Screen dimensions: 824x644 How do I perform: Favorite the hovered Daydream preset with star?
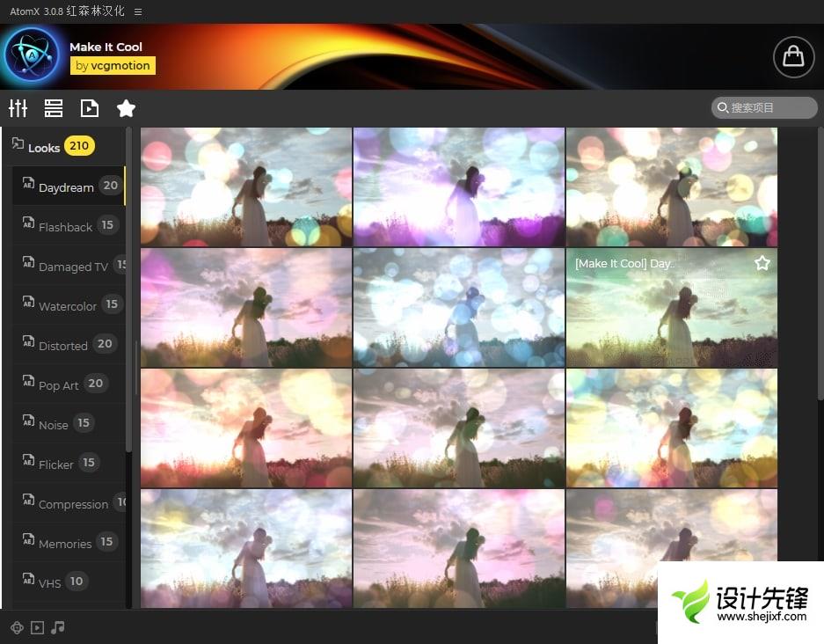click(762, 263)
